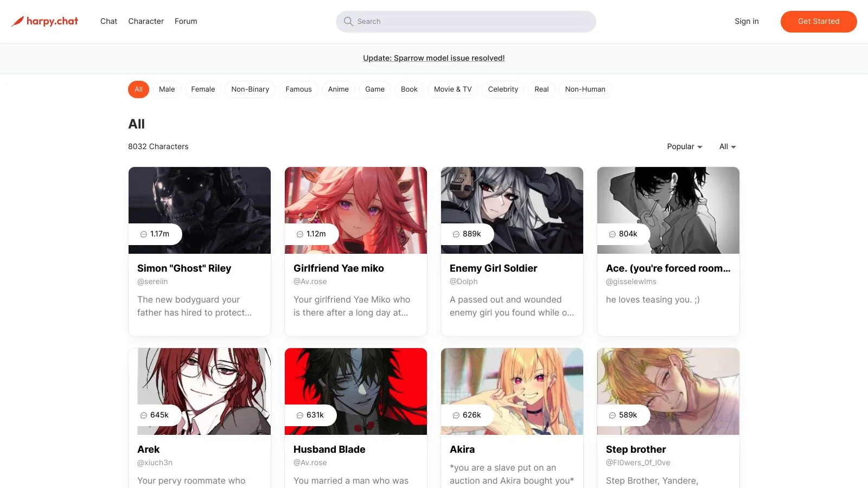Open the Character menu item
The height and width of the screenshot is (488, 868).
click(x=146, y=21)
